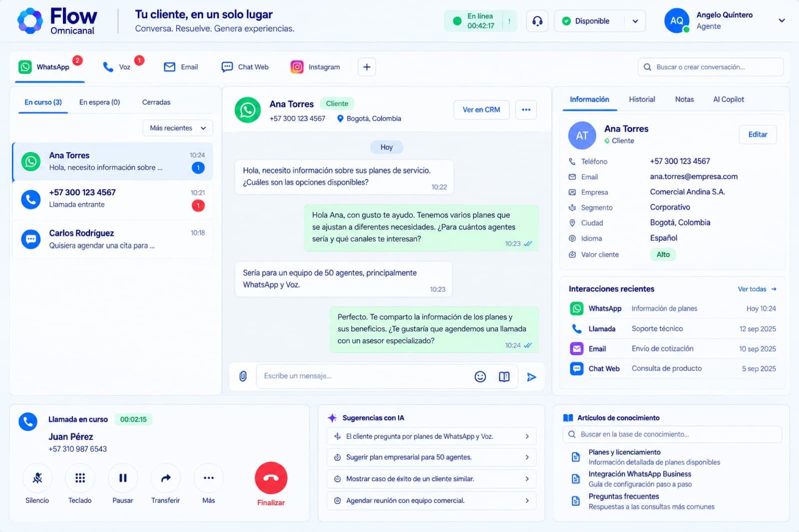Viewport: 799px width, 532px height.
Task: Expand the Angelo Quintero profile menu
Action: point(782,20)
